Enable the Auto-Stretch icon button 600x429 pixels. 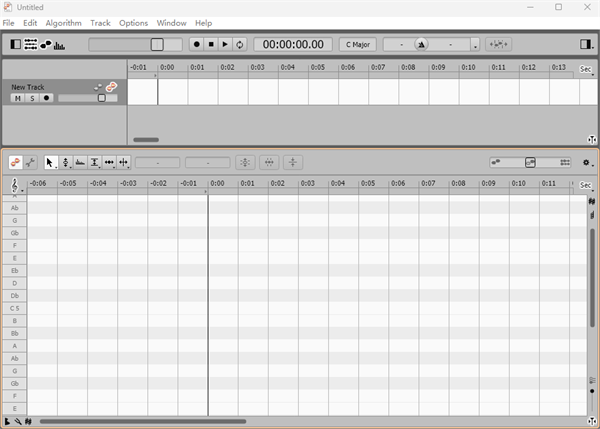pyautogui.click(x=499, y=44)
